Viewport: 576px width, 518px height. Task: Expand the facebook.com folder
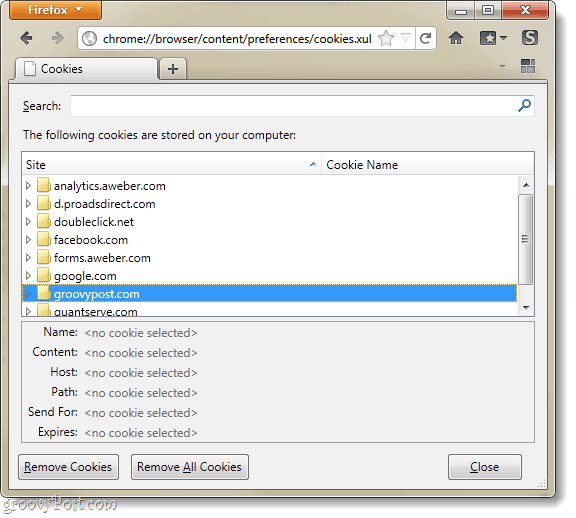pyautogui.click(x=28, y=240)
